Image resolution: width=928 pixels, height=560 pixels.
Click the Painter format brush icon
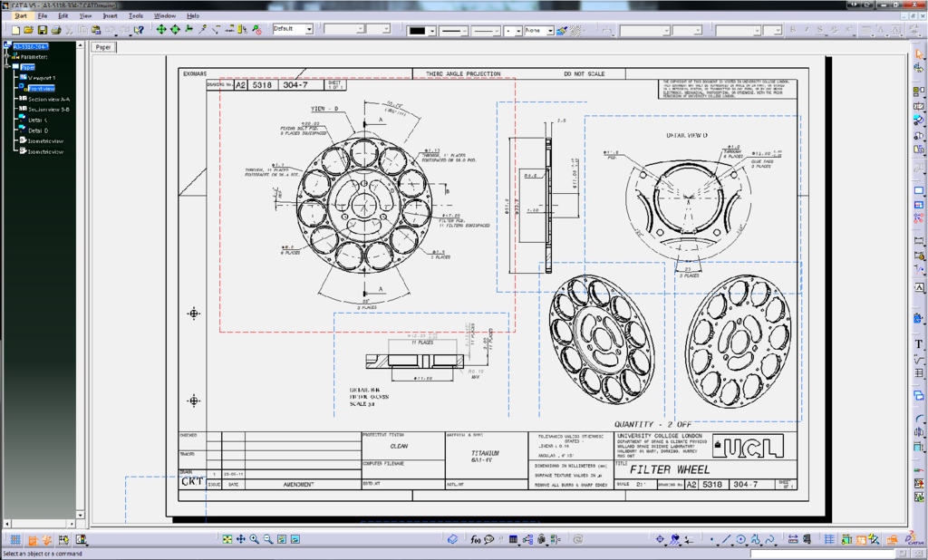(x=562, y=30)
